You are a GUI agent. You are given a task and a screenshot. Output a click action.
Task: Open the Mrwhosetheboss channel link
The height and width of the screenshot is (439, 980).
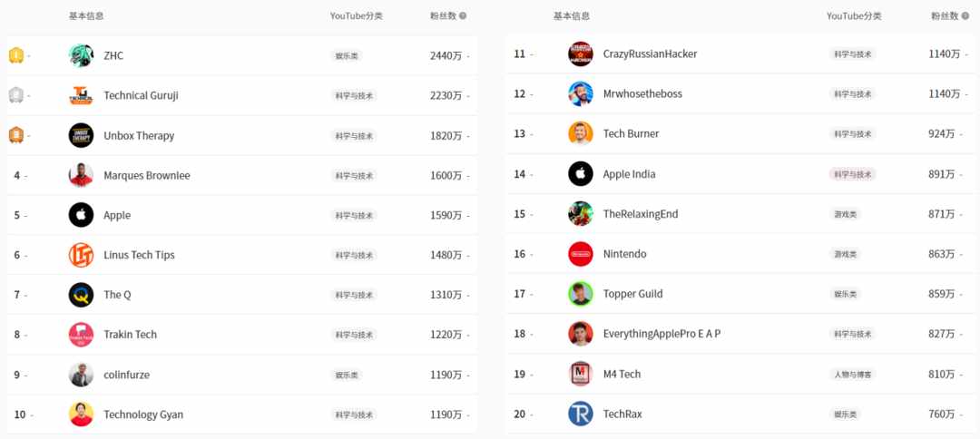[642, 93]
